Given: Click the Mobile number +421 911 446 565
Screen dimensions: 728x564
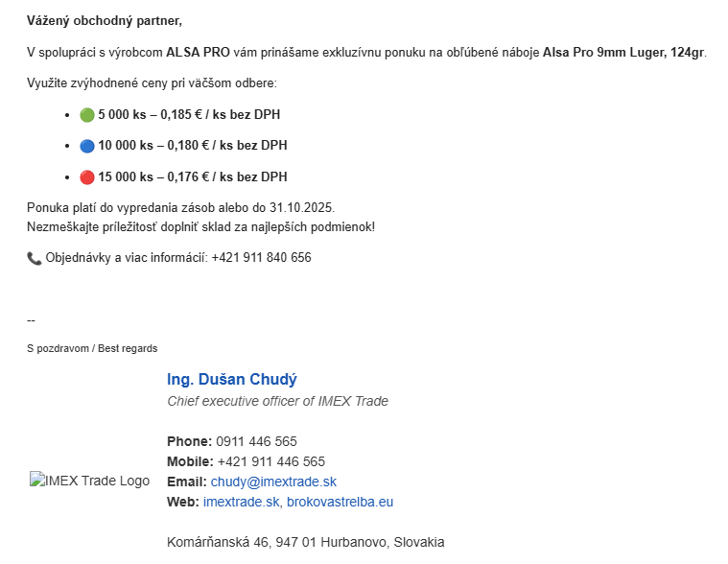Looking at the screenshot, I should pyautogui.click(x=271, y=461).
